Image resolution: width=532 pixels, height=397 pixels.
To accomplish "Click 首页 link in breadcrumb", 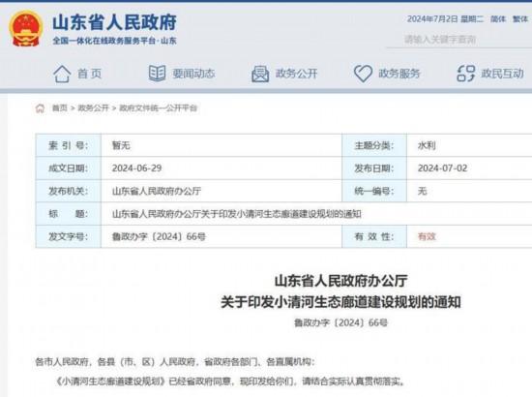I will pyautogui.click(x=60, y=108).
